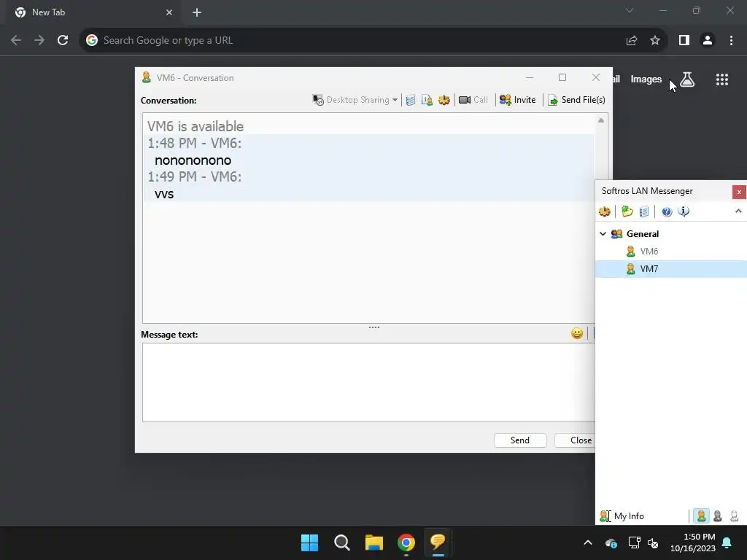747x560 pixels.
Task: Show hidden tray icons
Action: click(588, 542)
